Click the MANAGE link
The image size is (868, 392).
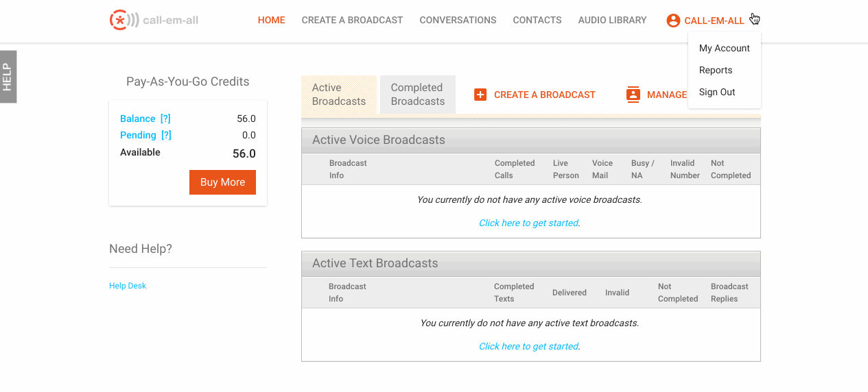click(667, 95)
